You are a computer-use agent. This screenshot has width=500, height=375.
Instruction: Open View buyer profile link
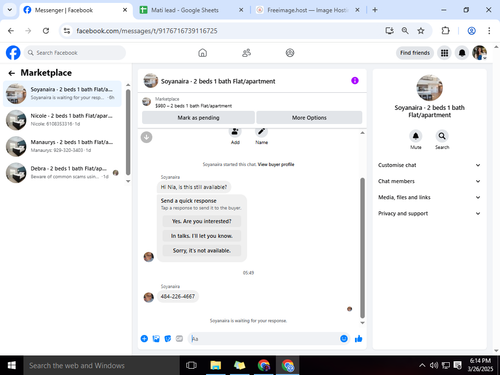coord(276,164)
